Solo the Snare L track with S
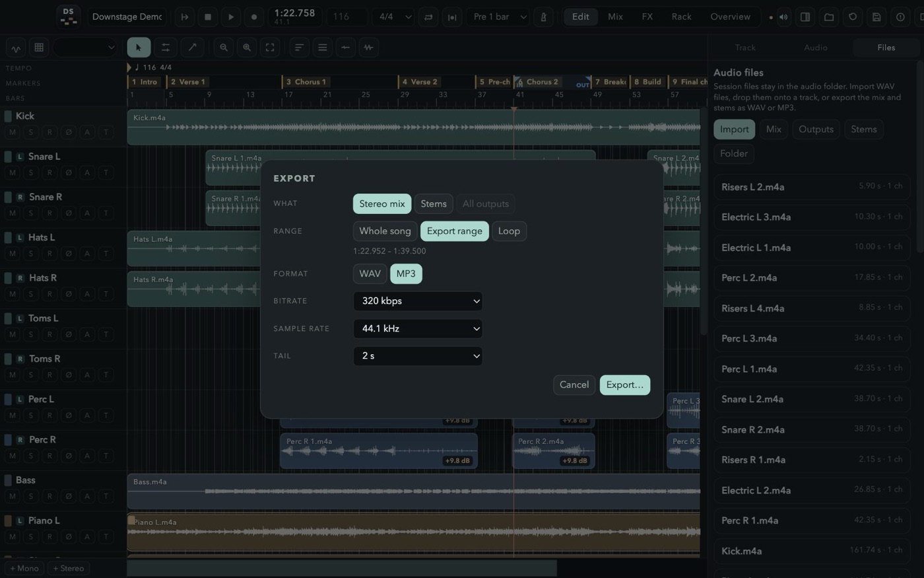The image size is (924, 578). pos(31,172)
